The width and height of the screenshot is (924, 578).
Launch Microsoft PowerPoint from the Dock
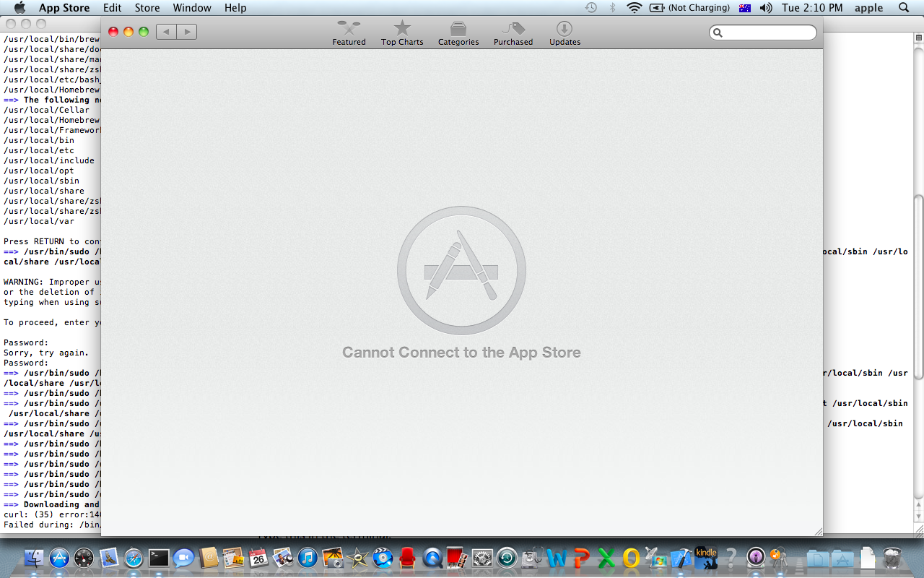[582, 558]
